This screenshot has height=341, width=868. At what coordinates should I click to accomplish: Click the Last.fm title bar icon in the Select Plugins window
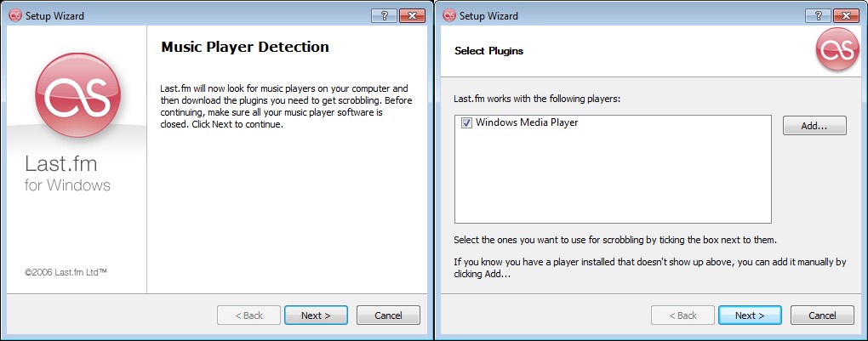(x=448, y=15)
